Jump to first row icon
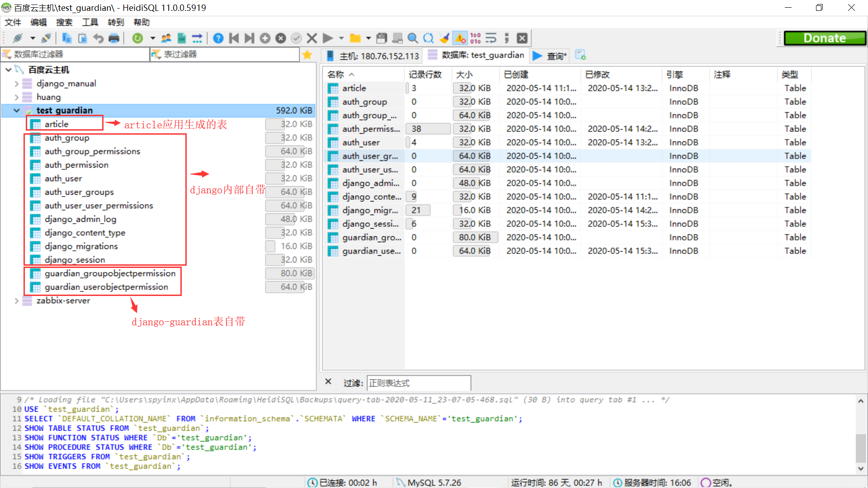The image size is (868, 488). coord(234,38)
